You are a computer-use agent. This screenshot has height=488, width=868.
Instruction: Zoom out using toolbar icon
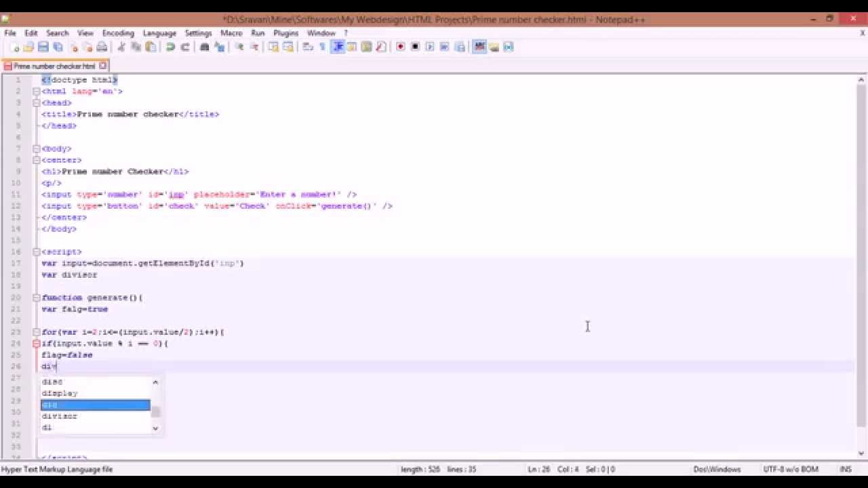tap(254, 47)
